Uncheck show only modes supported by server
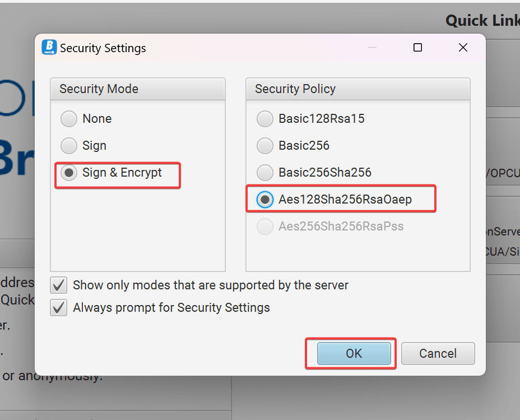Viewport: 520px width, 420px height. pyautogui.click(x=59, y=285)
